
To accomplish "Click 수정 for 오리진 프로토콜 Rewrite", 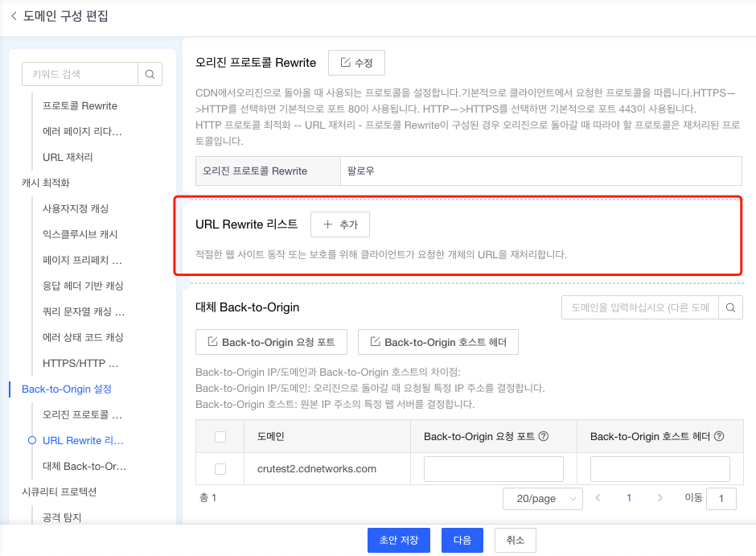I will [x=356, y=63].
